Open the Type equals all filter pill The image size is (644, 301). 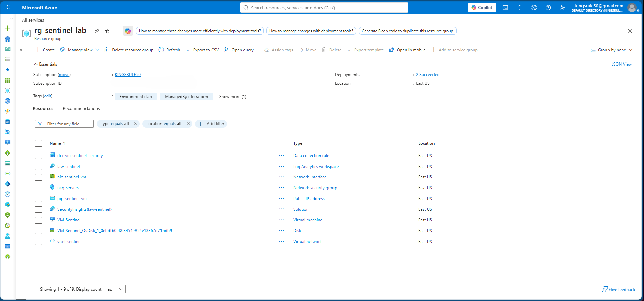(x=115, y=124)
